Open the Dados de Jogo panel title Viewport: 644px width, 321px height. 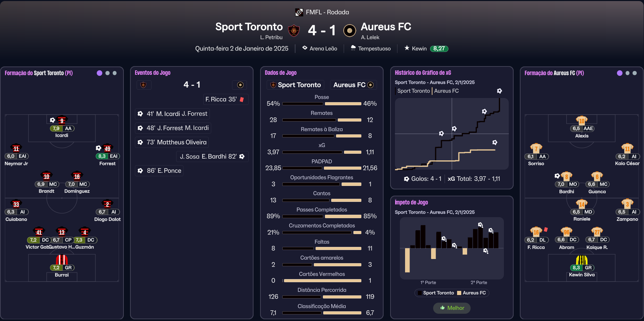[x=281, y=73]
